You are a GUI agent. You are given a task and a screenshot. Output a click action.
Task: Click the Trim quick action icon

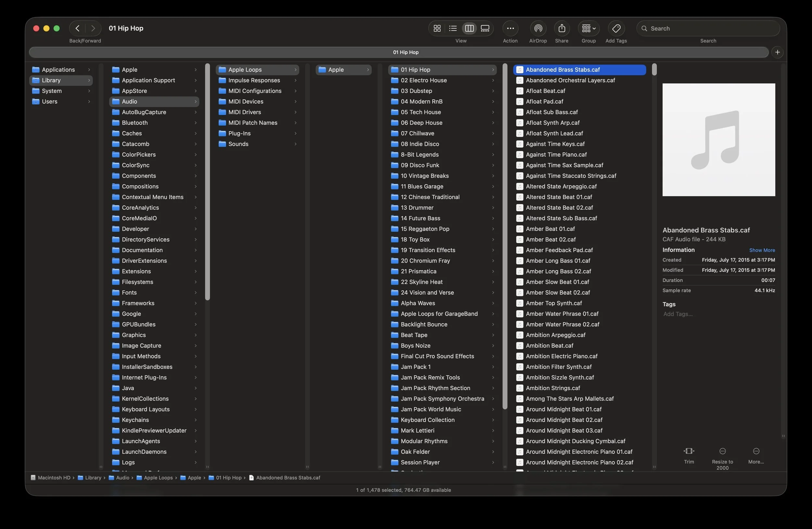click(x=689, y=451)
